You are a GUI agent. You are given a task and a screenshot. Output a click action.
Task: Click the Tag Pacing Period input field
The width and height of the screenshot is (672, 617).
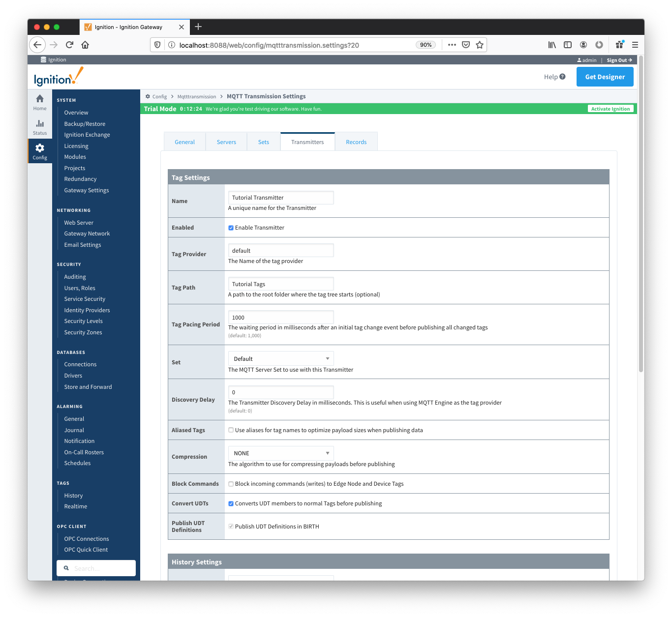tap(281, 318)
